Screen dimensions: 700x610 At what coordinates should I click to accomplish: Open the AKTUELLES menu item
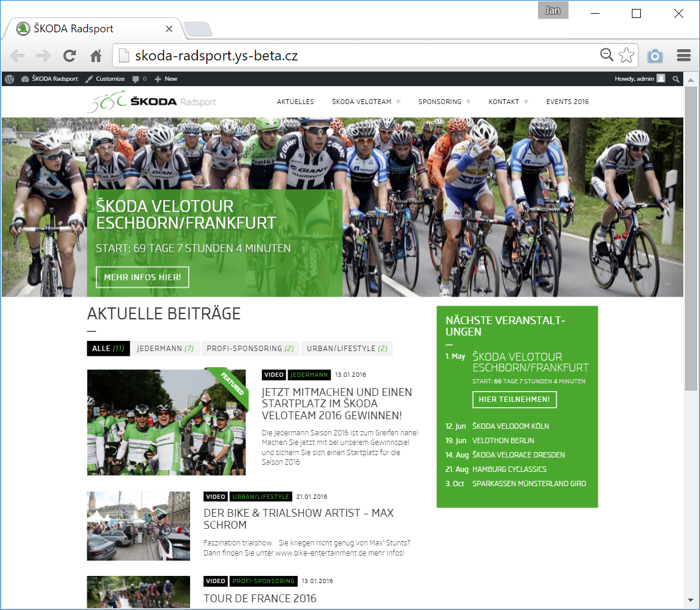tap(295, 102)
